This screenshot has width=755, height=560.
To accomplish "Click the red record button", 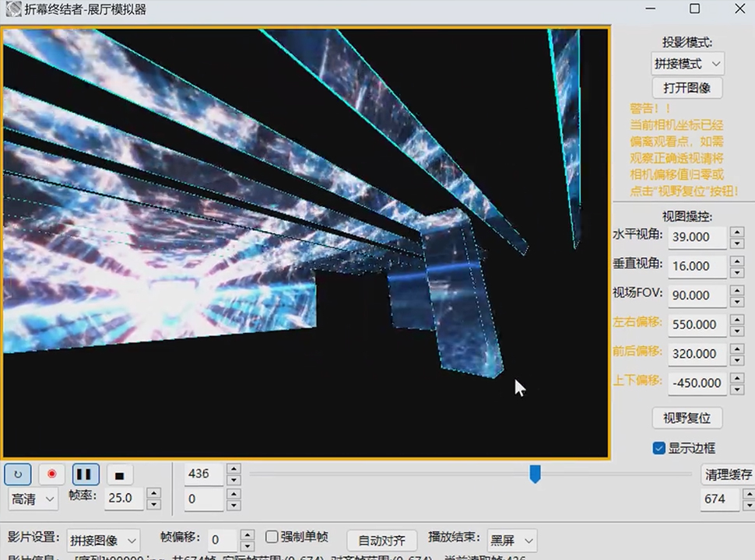I will [52, 474].
